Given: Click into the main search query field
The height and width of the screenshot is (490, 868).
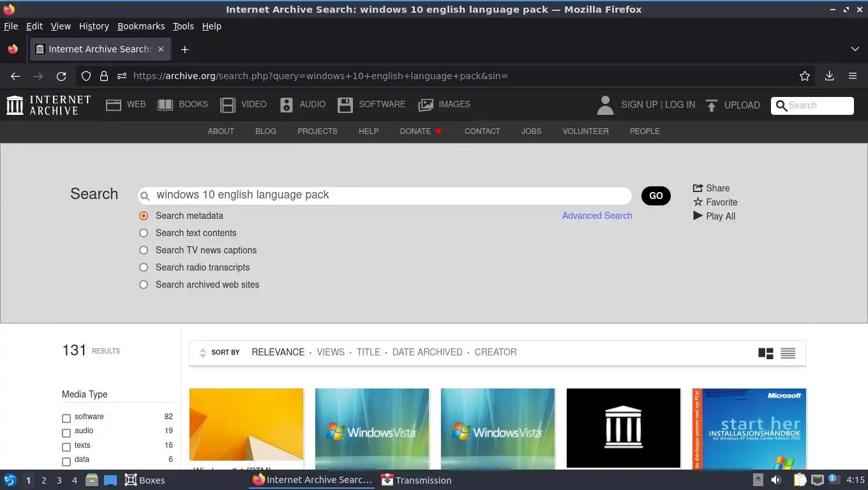Looking at the screenshot, I should coord(385,195).
